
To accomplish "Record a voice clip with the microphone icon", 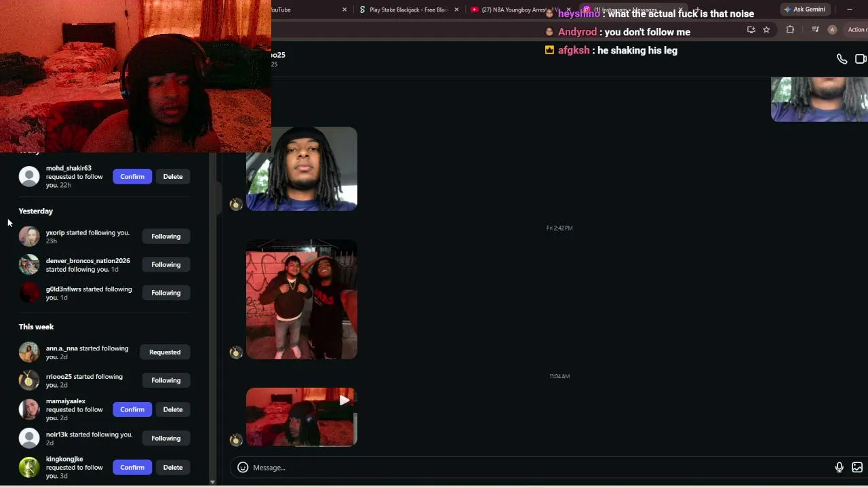I will tap(840, 467).
